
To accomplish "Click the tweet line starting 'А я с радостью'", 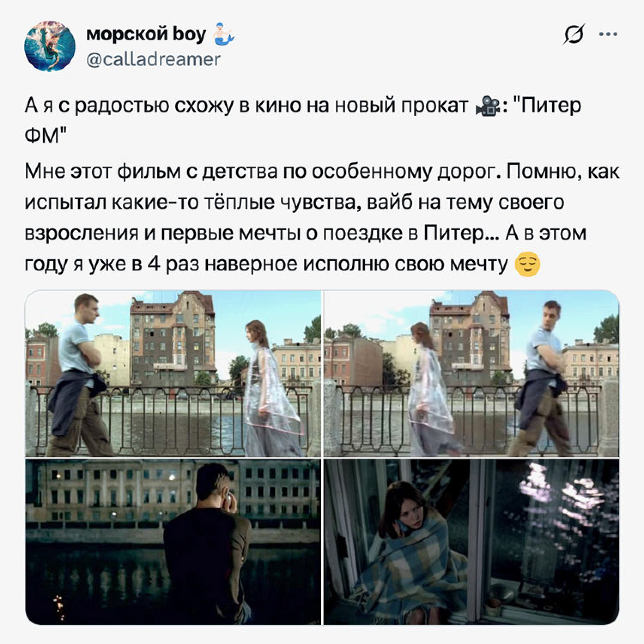I will pos(303,106).
